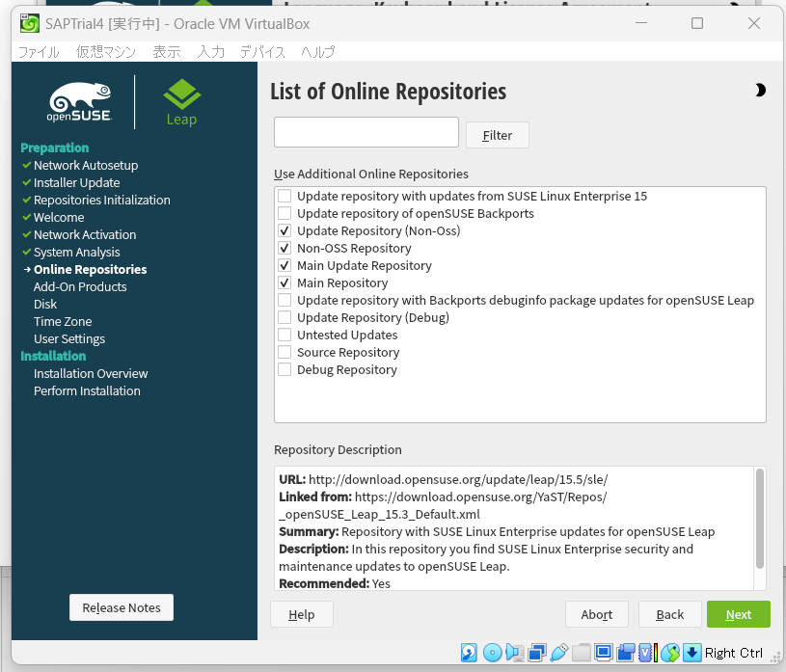786x672 pixels.
Task: Click Repositories Initialization in sidebar
Action: [102, 200]
